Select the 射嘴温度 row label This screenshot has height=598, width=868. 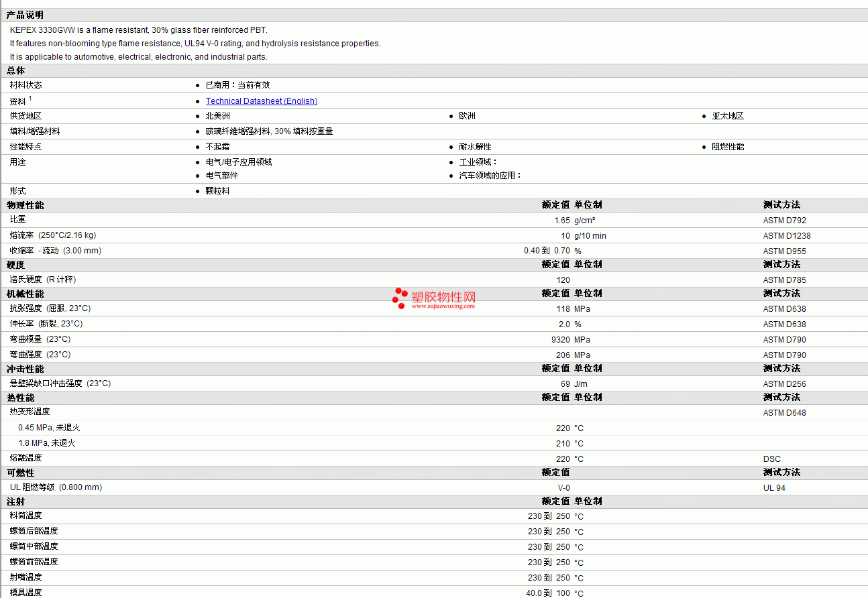[x=25, y=577]
